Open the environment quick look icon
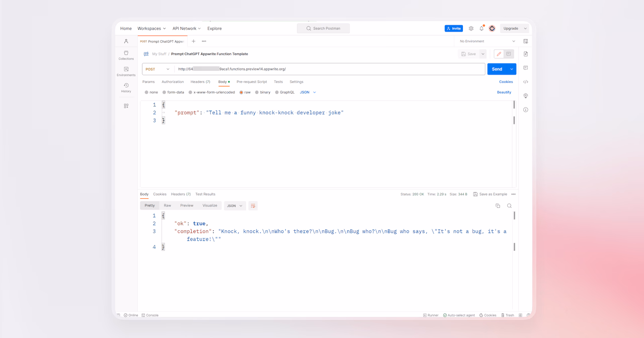The height and width of the screenshot is (338, 644). tap(526, 41)
